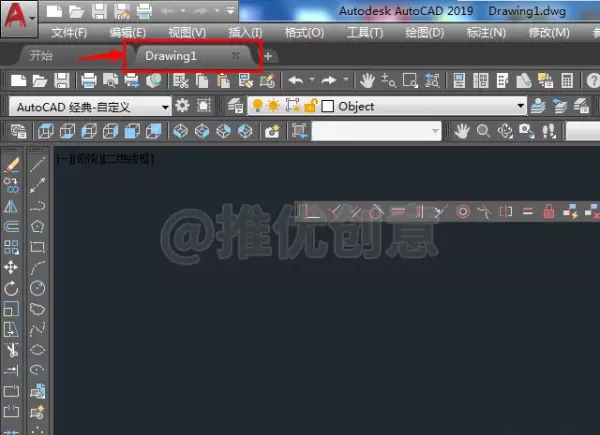Screen dimensions: 600x435
Task: Click the New file icon in the standard toolbar
Action: tap(18, 81)
